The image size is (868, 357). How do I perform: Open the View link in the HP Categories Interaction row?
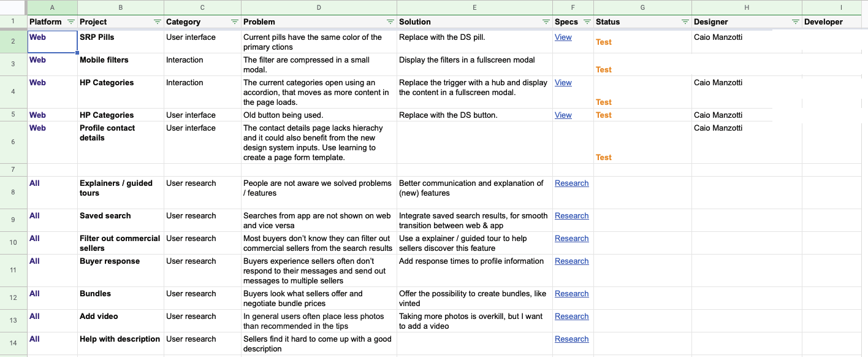(x=563, y=83)
